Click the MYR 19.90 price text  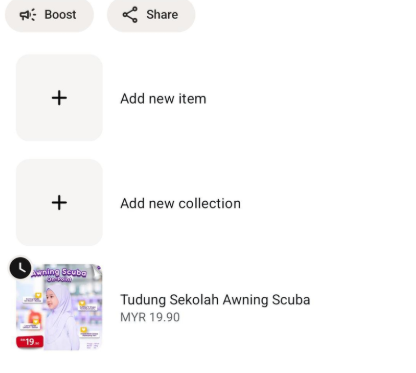(150, 317)
